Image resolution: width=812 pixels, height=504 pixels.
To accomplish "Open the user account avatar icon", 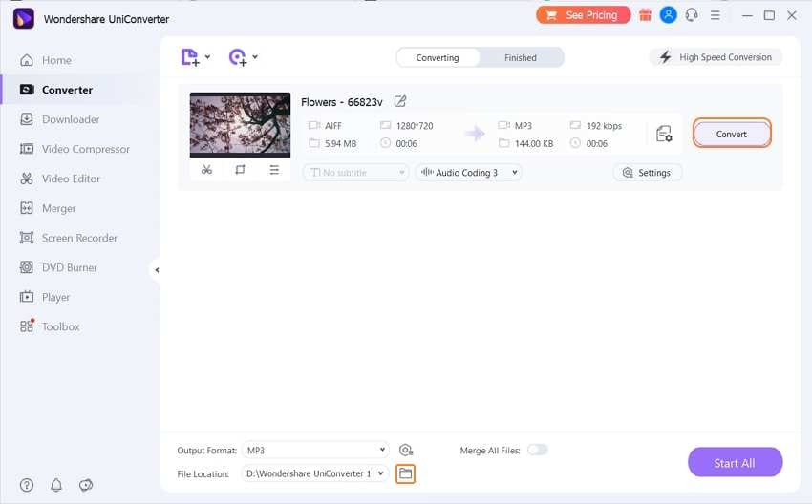I will [x=668, y=15].
